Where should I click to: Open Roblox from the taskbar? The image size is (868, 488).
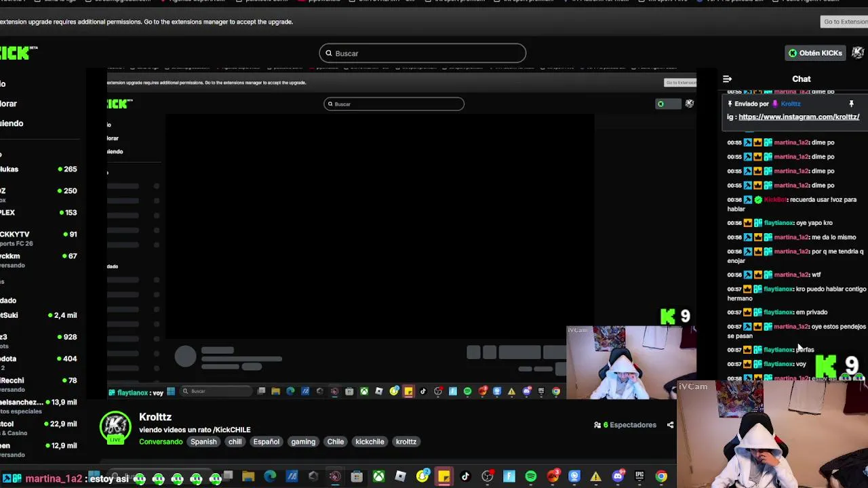[x=400, y=476]
